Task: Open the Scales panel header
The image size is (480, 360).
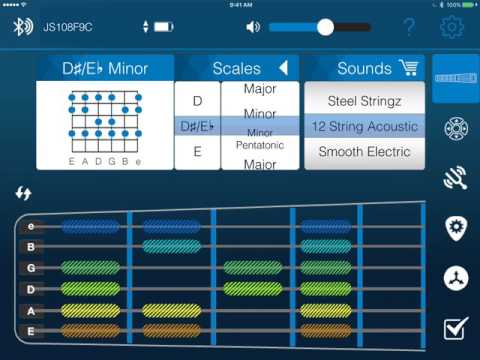Action: [237, 68]
